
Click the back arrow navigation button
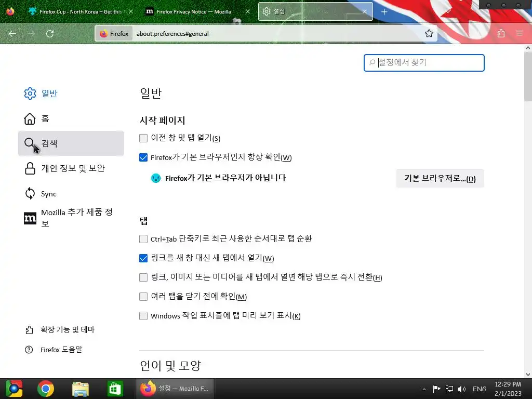[x=12, y=34]
